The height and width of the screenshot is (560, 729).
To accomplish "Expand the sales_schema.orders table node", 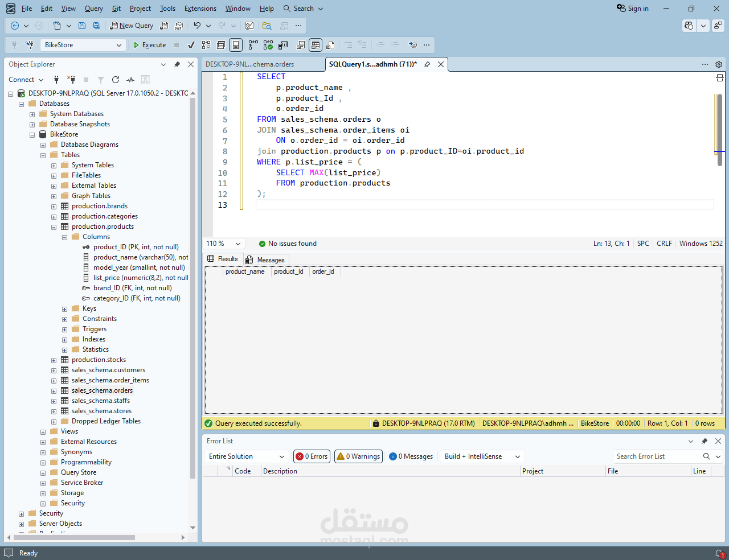I will pos(54,390).
